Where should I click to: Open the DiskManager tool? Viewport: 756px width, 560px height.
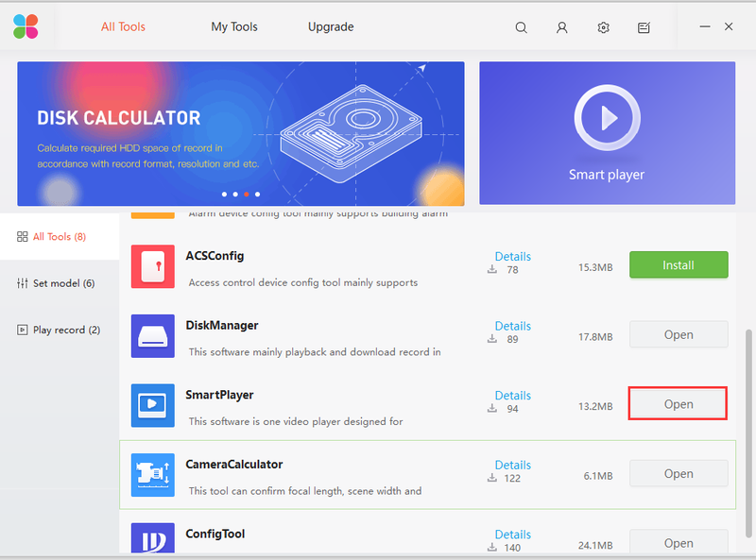[679, 334]
